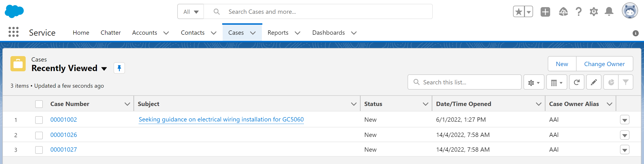Viewport: 644px width, 164px height.
Task: Switch list view via Recently Viewed arrow
Action: click(x=104, y=68)
